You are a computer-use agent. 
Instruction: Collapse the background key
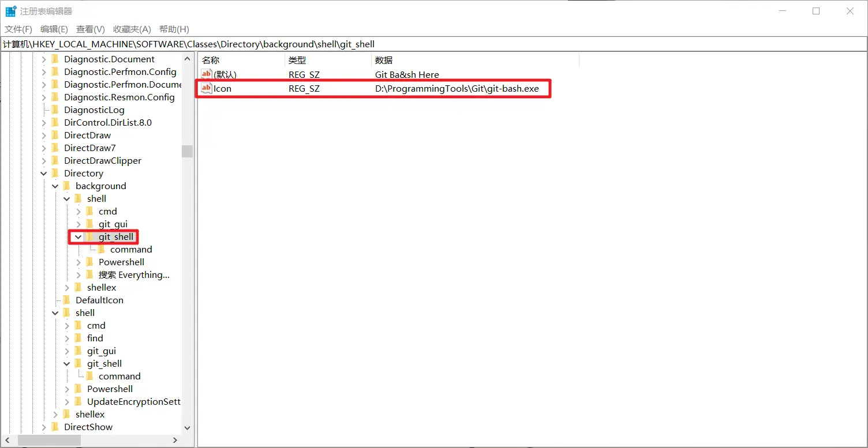(x=55, y=186)
